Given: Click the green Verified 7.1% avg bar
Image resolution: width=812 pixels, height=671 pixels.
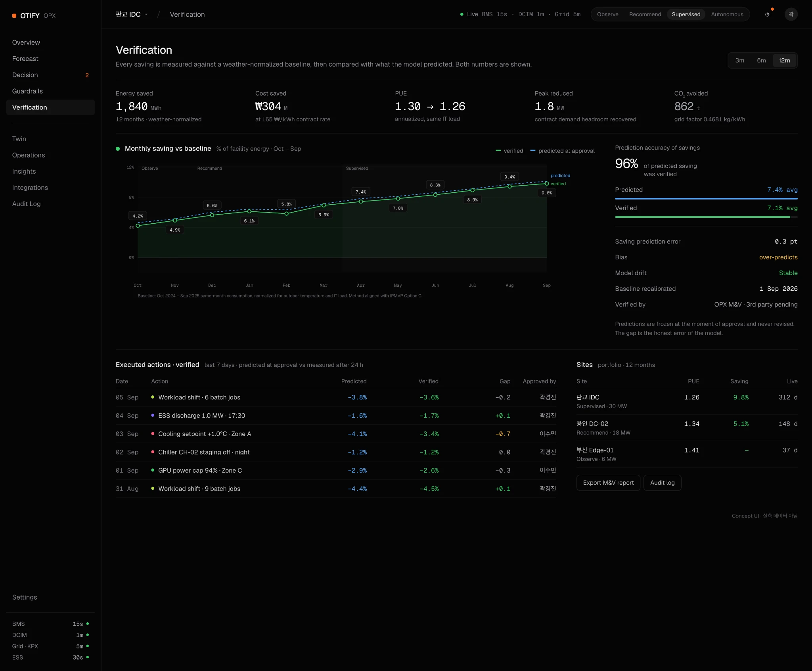Looking at the screenshot, I should tap(703, 217).
